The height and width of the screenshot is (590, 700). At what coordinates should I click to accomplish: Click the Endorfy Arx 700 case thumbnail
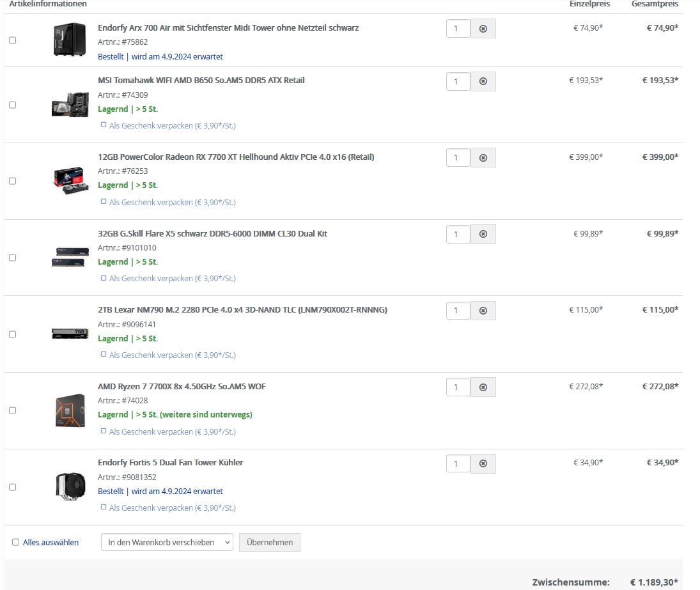coord(70,40)
